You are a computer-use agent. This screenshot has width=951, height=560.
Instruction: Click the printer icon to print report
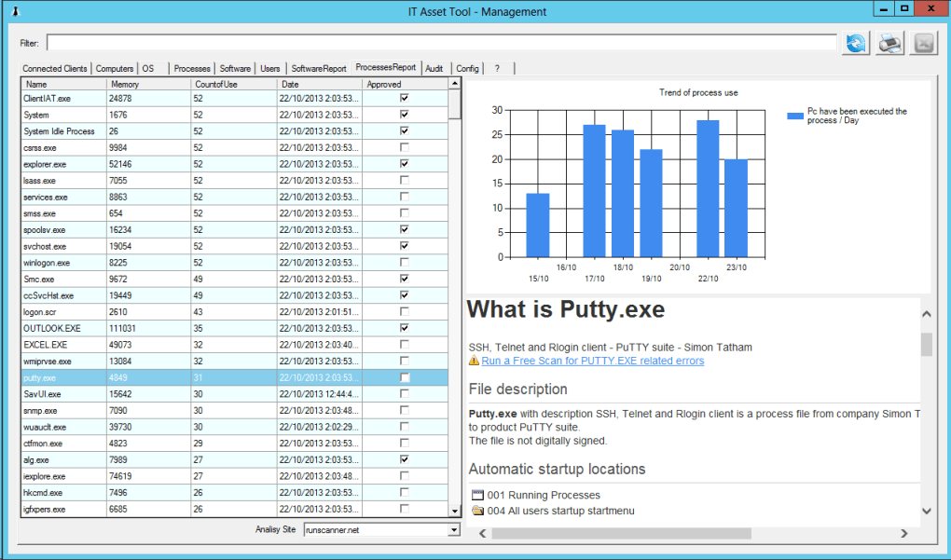[x=889, y=44]
